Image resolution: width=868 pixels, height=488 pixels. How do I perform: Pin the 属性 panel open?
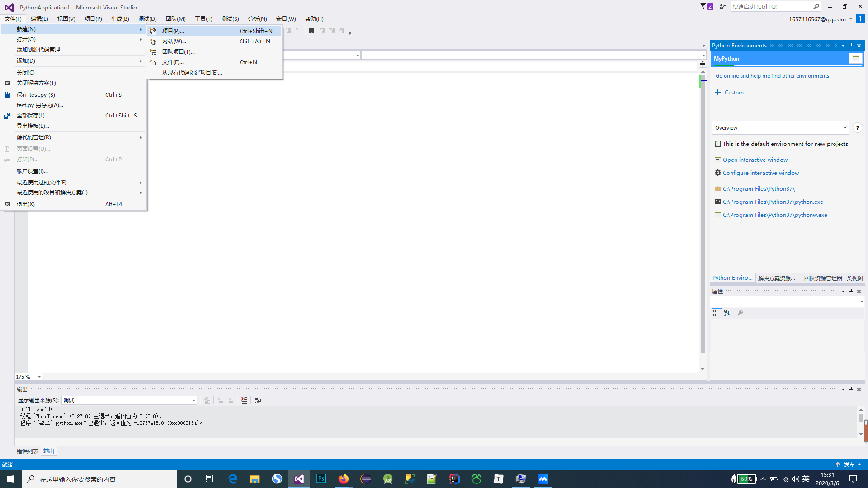850,291
